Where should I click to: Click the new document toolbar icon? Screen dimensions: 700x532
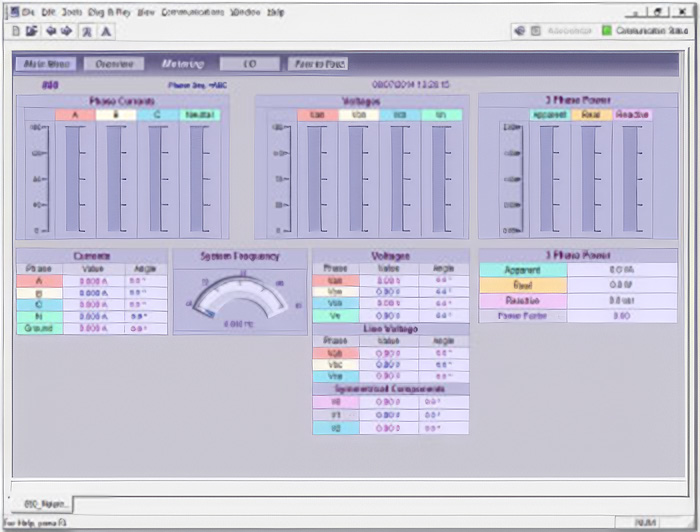pyautogui.click(x=16, y=31)
